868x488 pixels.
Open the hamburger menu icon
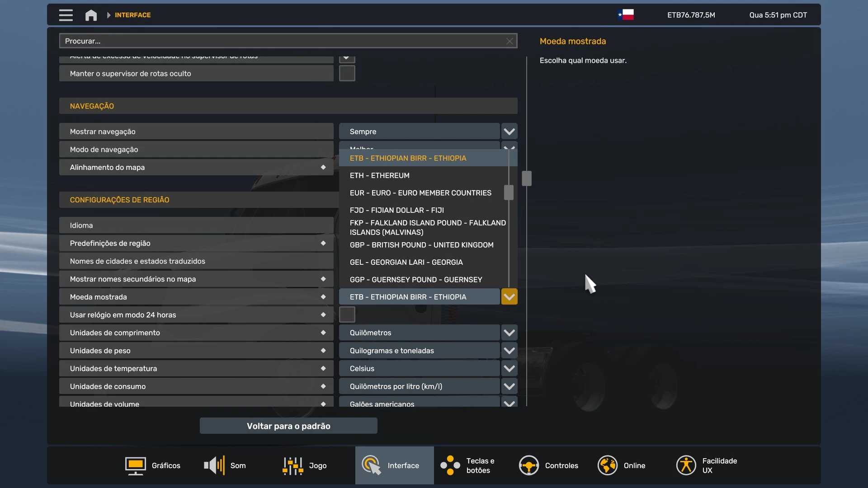pos(66,15)
